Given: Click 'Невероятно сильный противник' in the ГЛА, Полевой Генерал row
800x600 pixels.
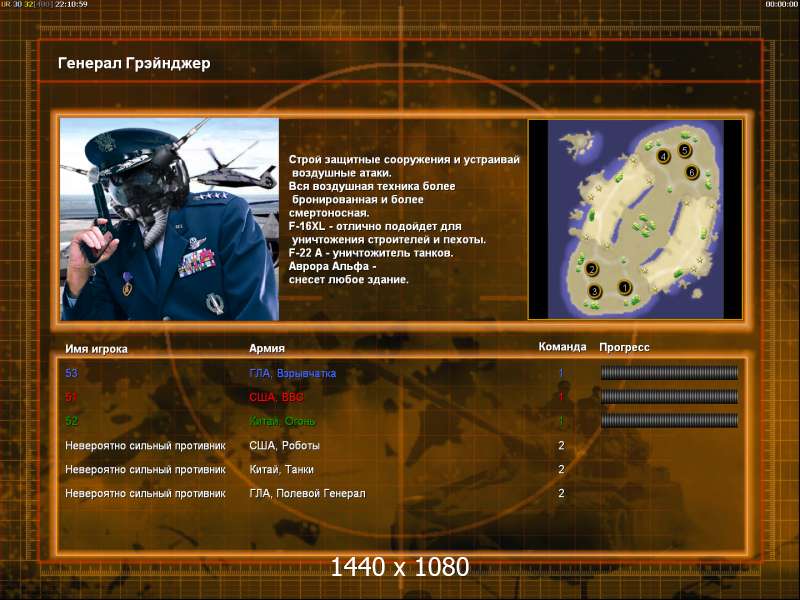Looking at the screenshot, I should coord(145,493).
